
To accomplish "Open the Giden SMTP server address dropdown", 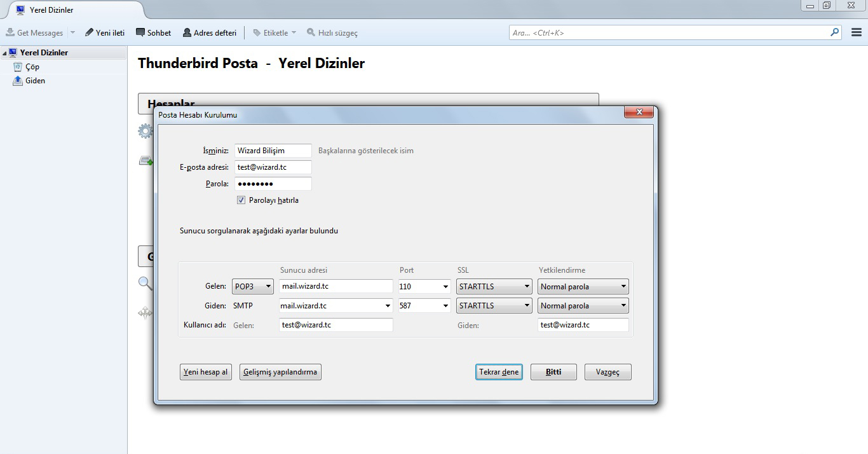I will (x=388, y=306).
